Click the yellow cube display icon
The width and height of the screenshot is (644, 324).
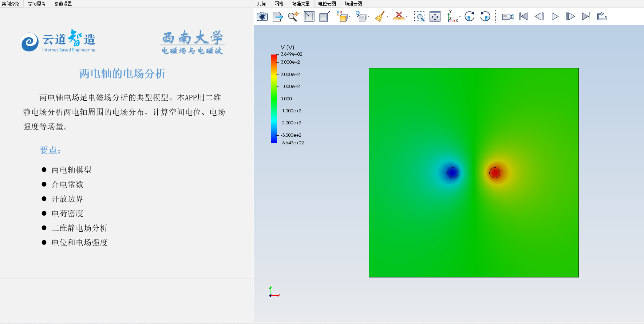(342, 16)
